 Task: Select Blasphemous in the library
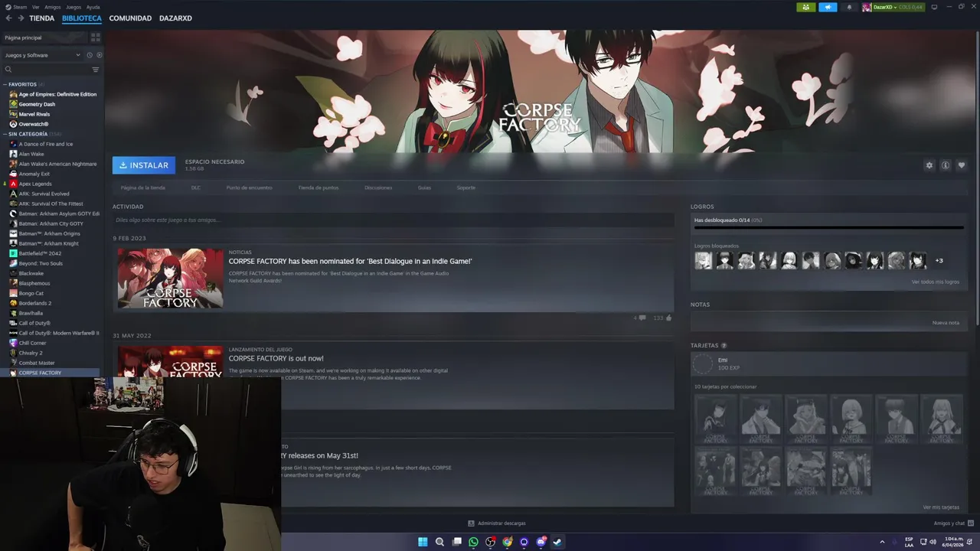[x=34, y=283]
